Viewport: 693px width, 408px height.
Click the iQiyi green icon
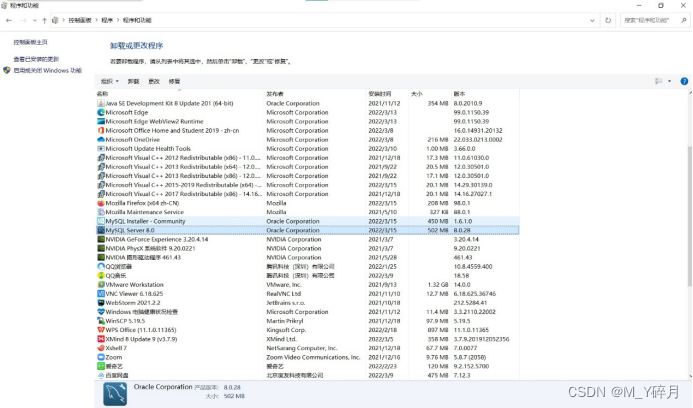[101, 366]
